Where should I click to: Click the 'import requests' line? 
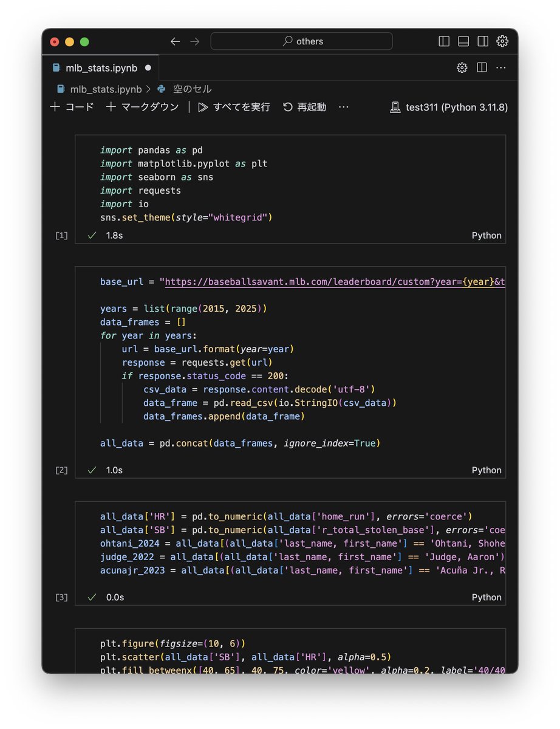(140, 190)
